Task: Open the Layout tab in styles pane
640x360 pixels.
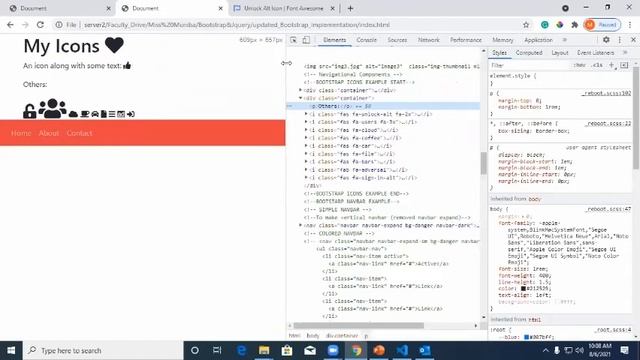Action: [x=560, y=53]
